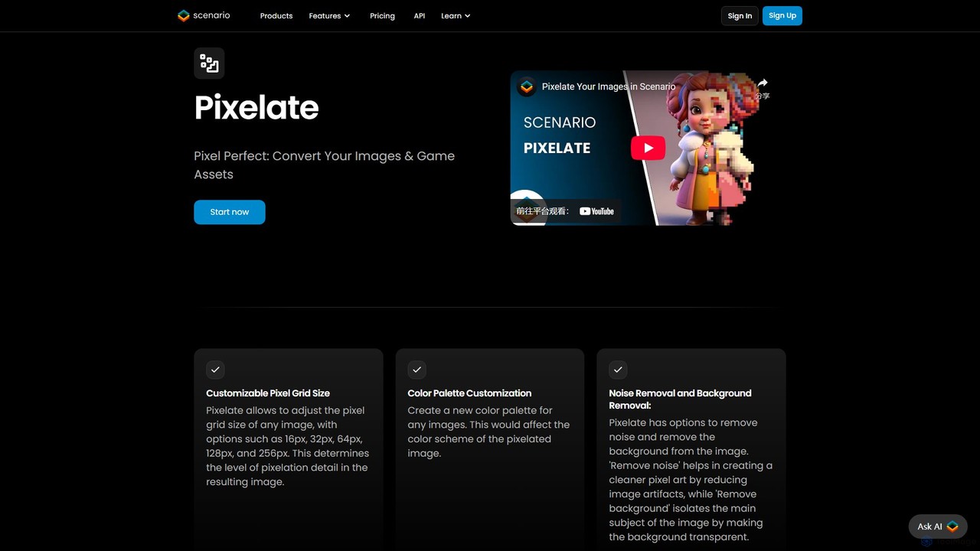Go to the Pricing page
Image resolution: width=980 pixels, height=551 pixels.
pyautogui.click(x=382, y=15)
